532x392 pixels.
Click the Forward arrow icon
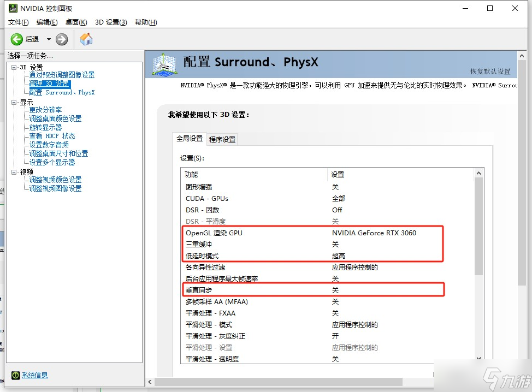pyautogui.click(x=62, y=39)
